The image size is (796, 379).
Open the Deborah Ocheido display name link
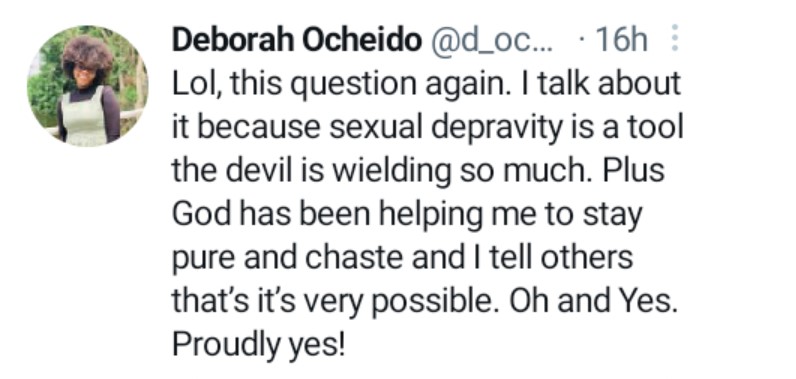pyautogui.click(x=297, y=40)
